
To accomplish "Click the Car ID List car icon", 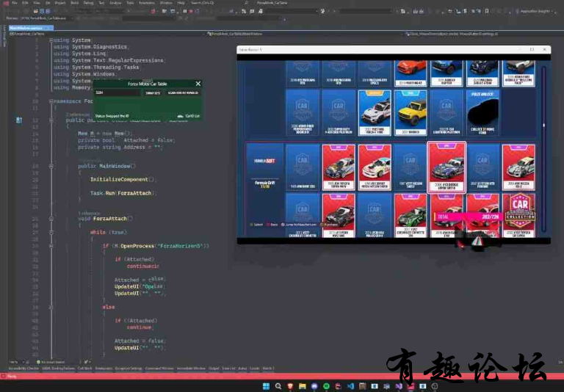I will tap(180, 116).
